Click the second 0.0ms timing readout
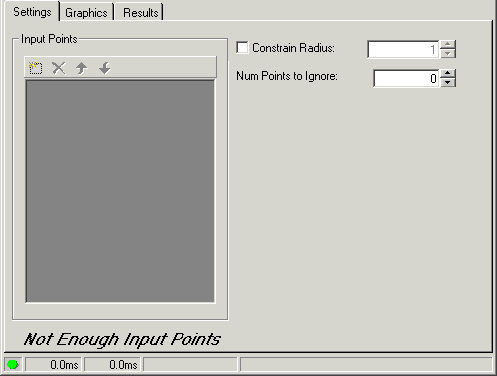 point(112,364)
